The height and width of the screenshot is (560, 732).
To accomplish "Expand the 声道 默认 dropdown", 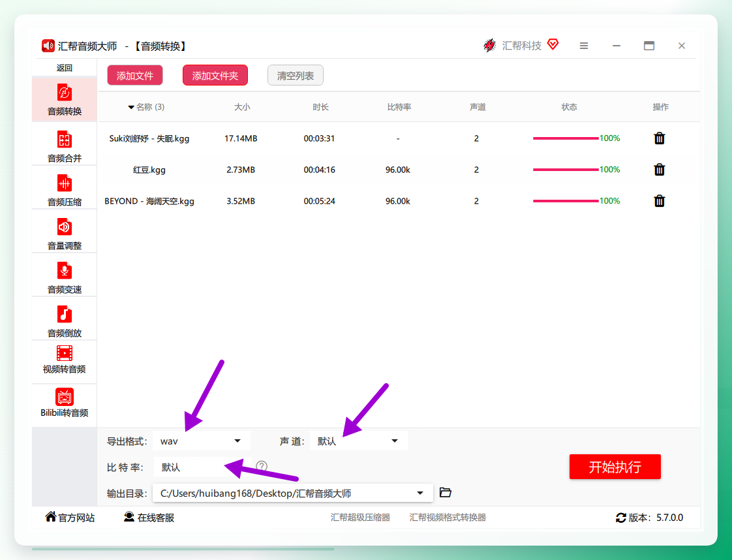I will [x=359, y=441].
